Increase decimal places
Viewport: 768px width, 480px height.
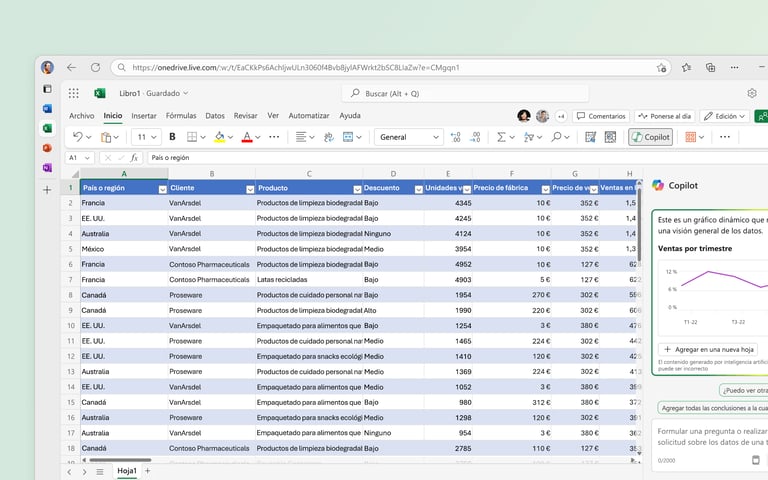(456, 137)
